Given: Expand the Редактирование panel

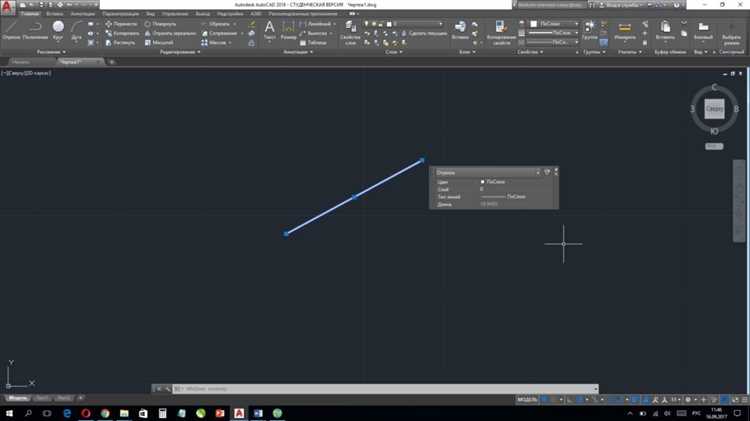Looking at the screenshot, I should [180, 52].
